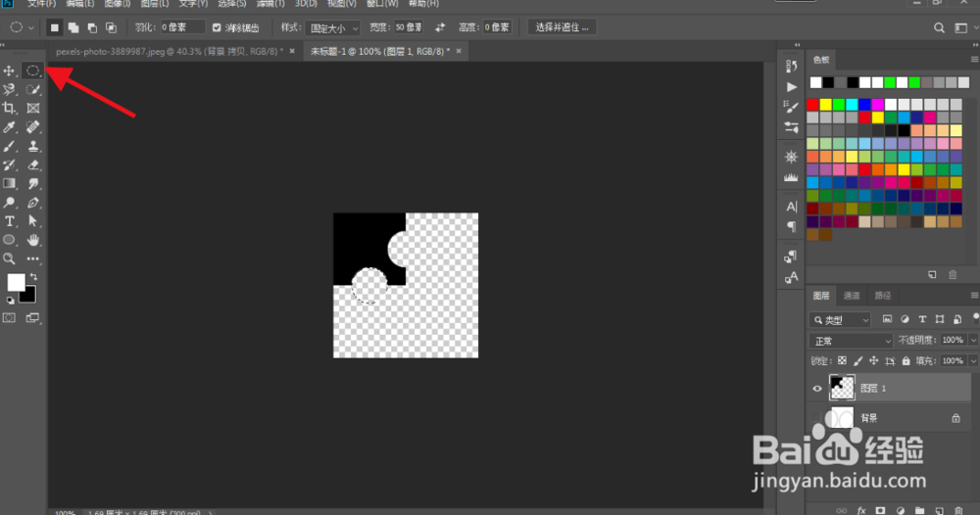Select the Clone Stamp tool
Viewport: 980px width, 515px height.
point(32,146)
